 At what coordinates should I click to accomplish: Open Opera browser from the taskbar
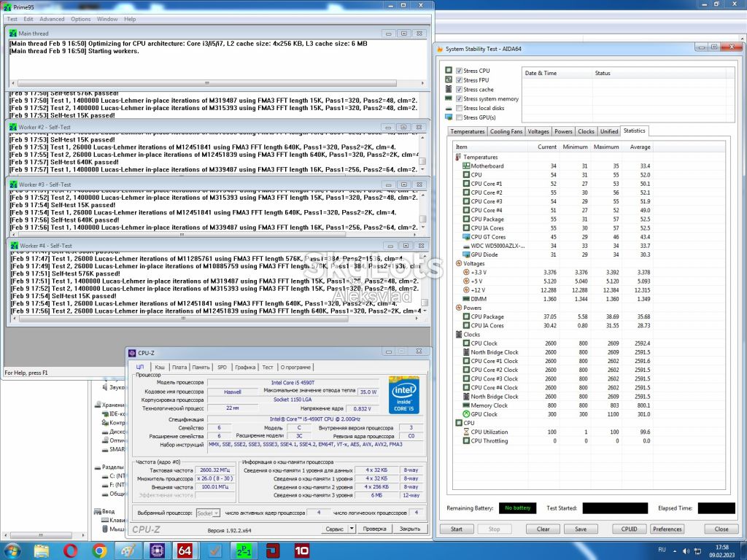(70, 551)
